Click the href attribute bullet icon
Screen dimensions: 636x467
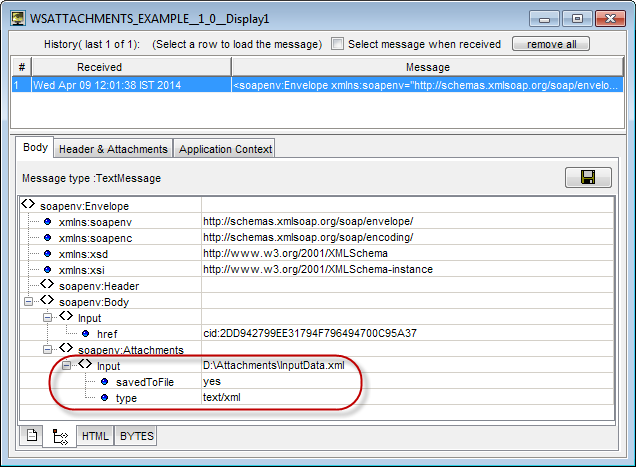(85, 333)
